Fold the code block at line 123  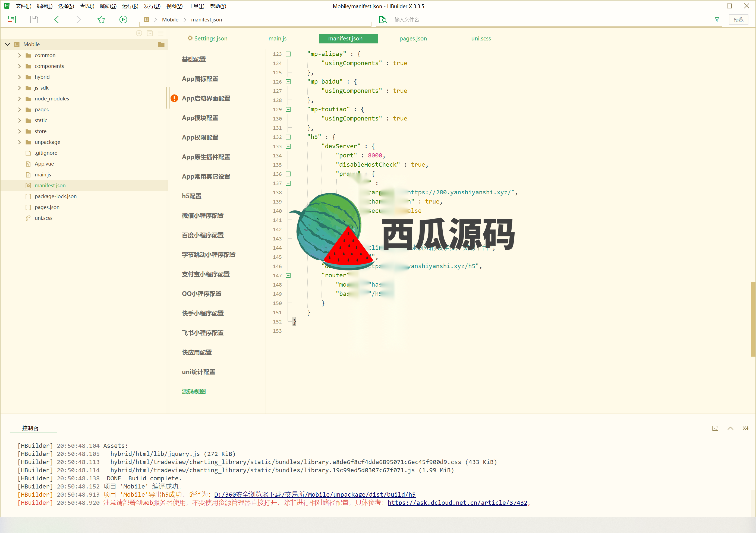pyautogui.click(x=288, y=54)
